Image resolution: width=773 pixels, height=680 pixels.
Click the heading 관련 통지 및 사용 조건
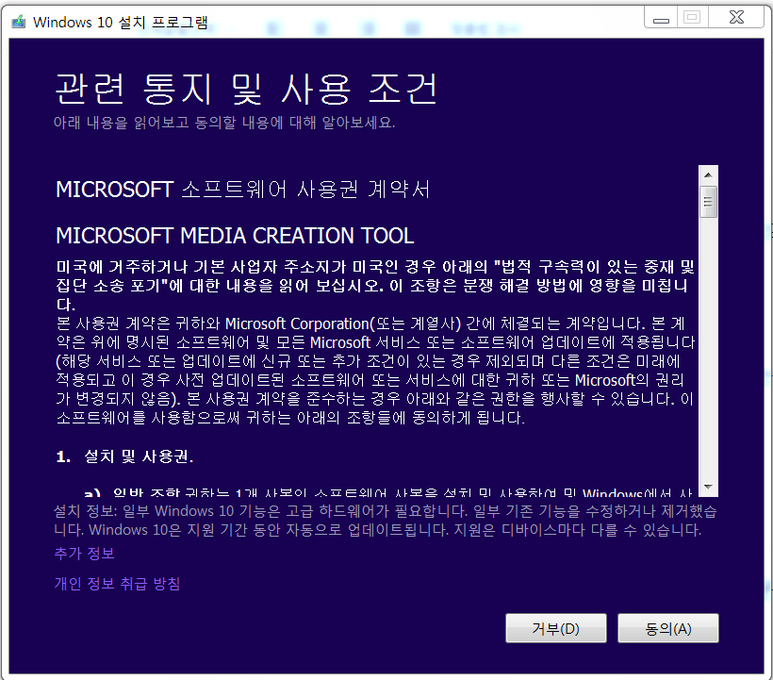pyautogui.click(x=246, y=89)
